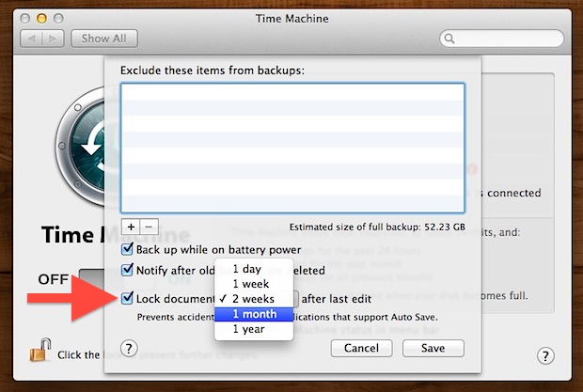Select 1 year in the lock menu
The width and height of the screenshot is (583, 392).
pos(254,329)
